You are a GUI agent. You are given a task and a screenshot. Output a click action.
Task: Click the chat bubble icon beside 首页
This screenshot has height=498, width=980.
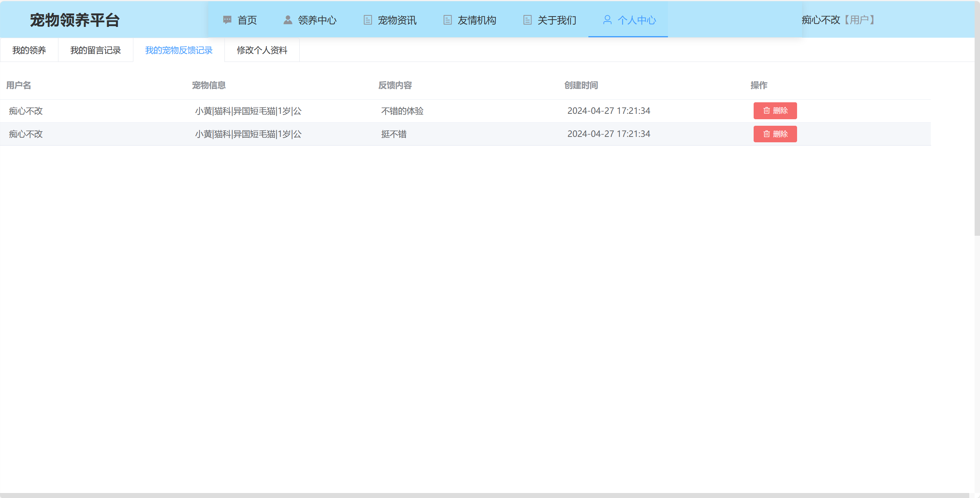(227, 20)
